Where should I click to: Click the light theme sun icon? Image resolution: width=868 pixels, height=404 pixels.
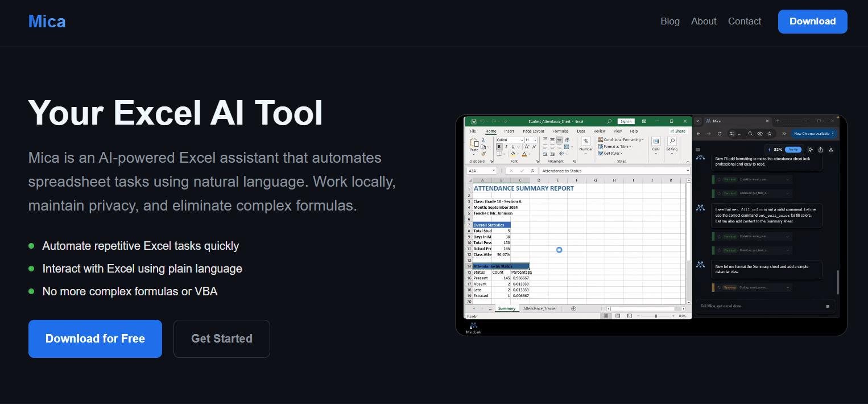(x=811, y=150)
